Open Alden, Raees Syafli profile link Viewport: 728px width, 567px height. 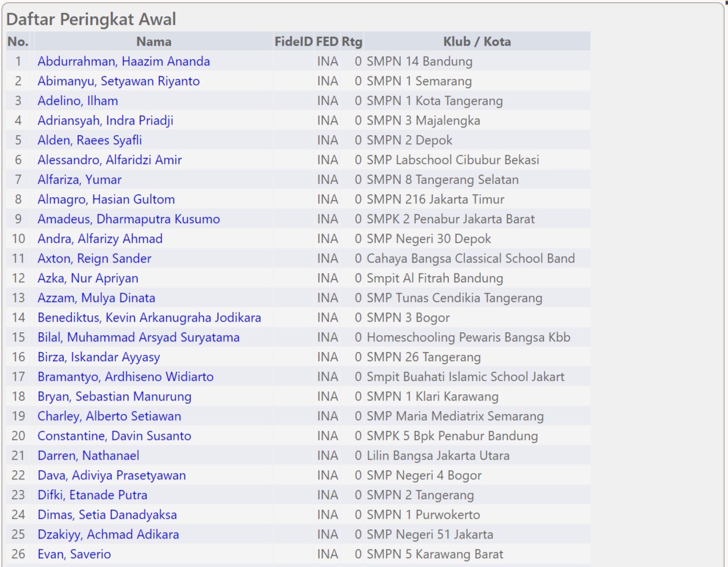tap(89, 140)
